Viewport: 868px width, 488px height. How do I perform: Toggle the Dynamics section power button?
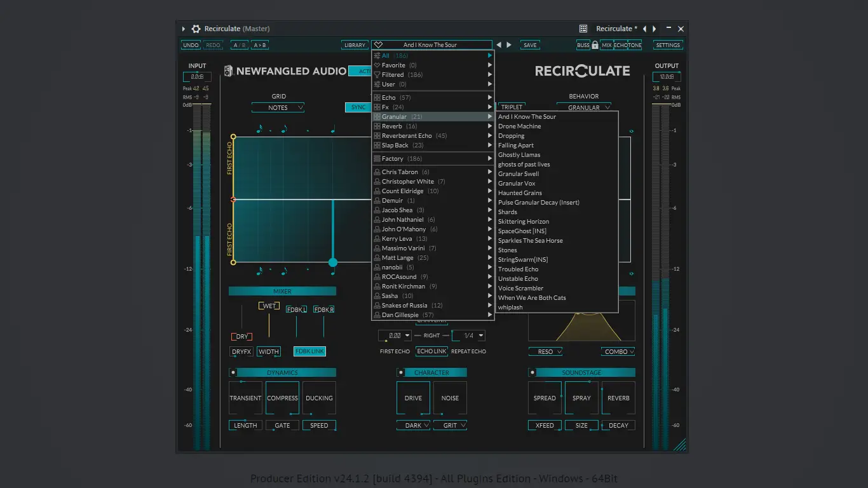233,373
